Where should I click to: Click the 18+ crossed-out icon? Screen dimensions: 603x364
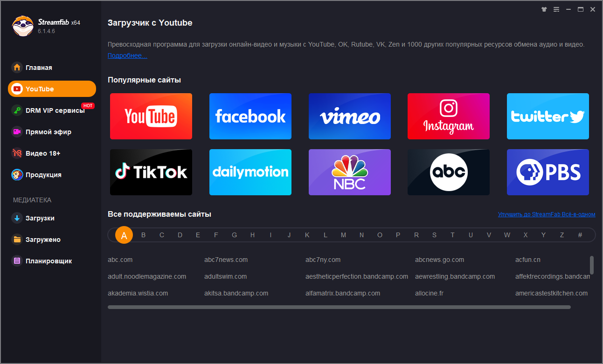coord(17,153)
